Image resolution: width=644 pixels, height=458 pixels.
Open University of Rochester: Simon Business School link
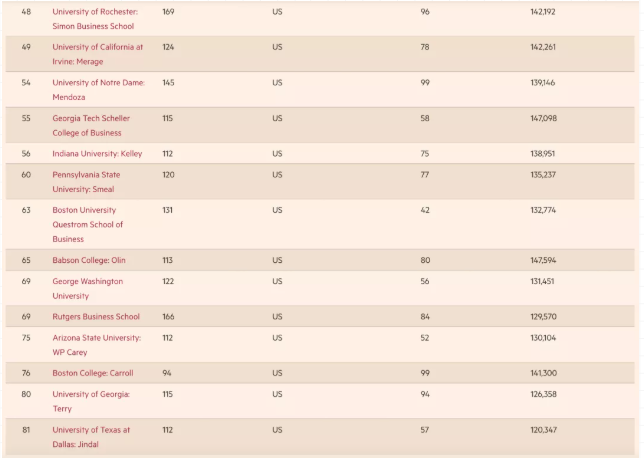click(x=94, y=18)
